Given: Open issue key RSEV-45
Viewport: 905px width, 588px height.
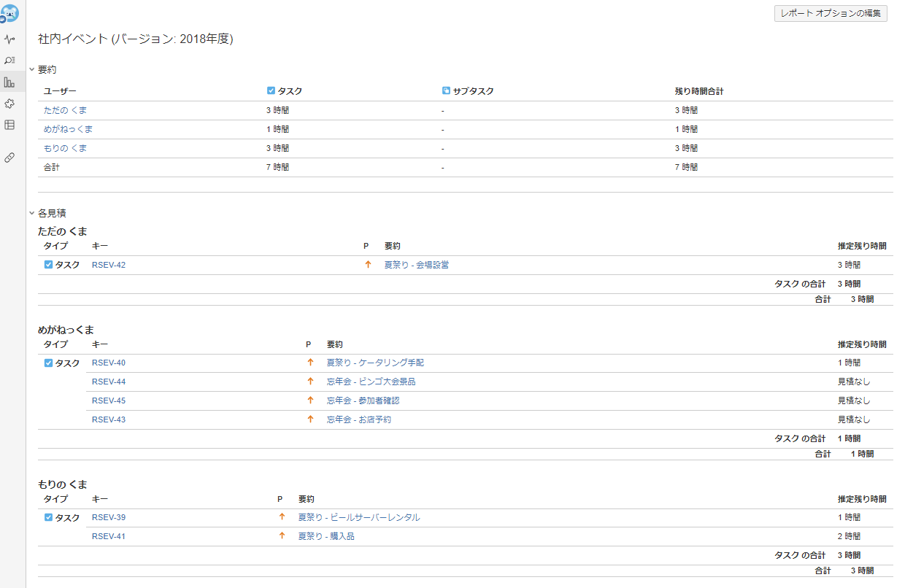Looking at the screenshot, I should [109, 401].
